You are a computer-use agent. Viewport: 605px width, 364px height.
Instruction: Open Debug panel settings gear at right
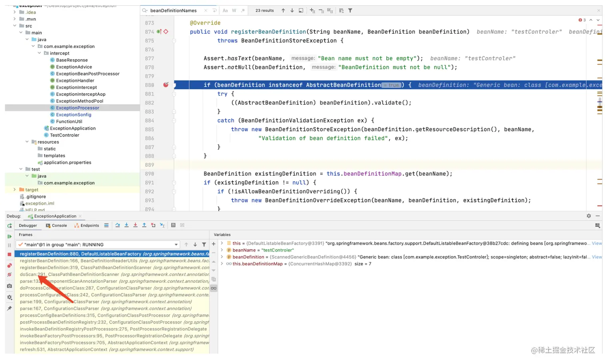point(589,216)
